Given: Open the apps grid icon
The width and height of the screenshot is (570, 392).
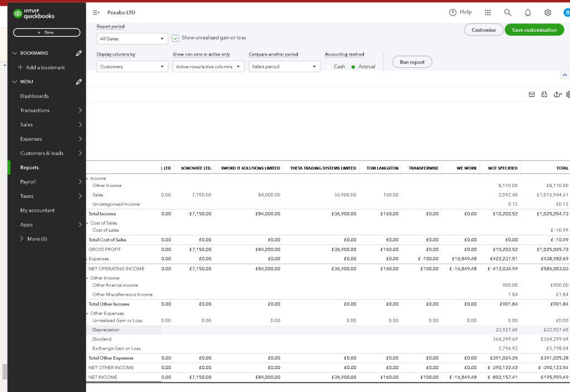Looking at the screenshot, I should [488, 12].
